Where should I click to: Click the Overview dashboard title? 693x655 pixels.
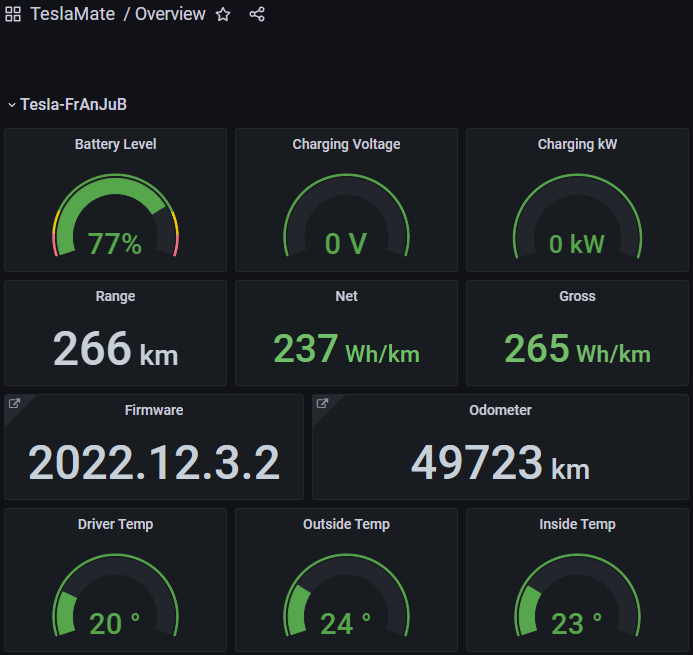(x=170, y=14)
